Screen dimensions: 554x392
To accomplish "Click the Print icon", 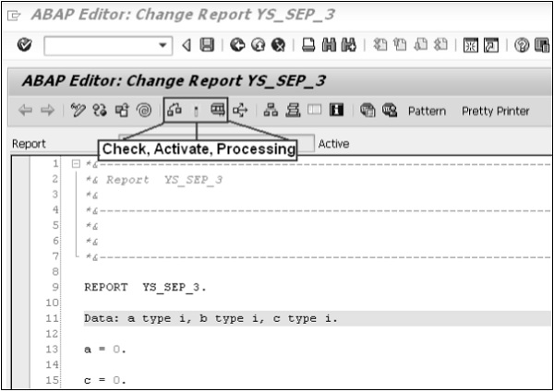I will click(309, 44).
